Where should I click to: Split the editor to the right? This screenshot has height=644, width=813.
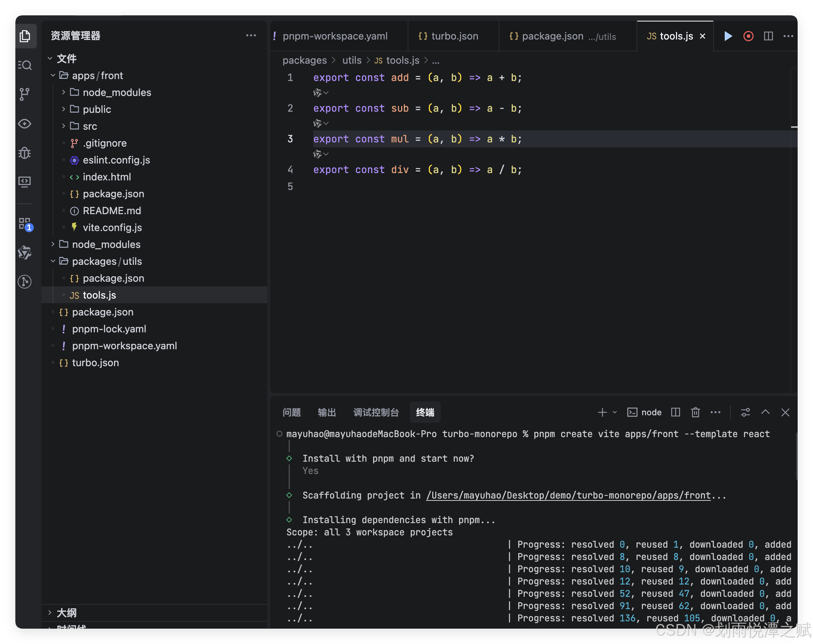tap(768, 36)
